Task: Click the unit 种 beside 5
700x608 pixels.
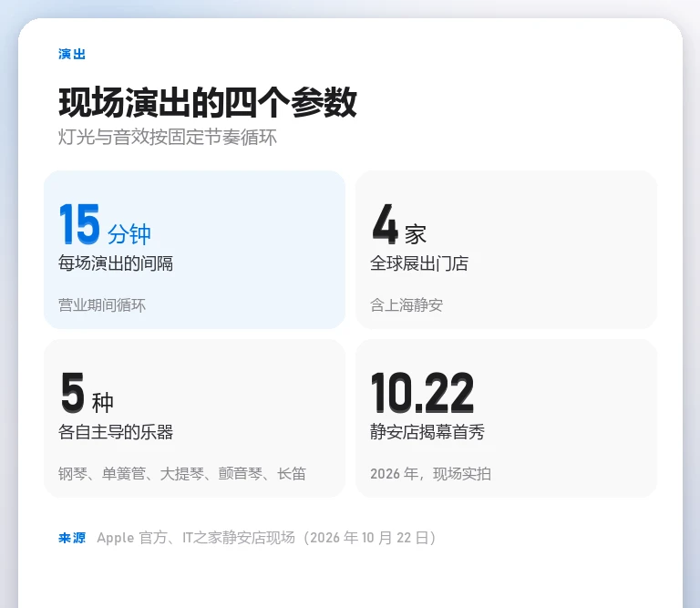Action: click(x=103, y=403)
